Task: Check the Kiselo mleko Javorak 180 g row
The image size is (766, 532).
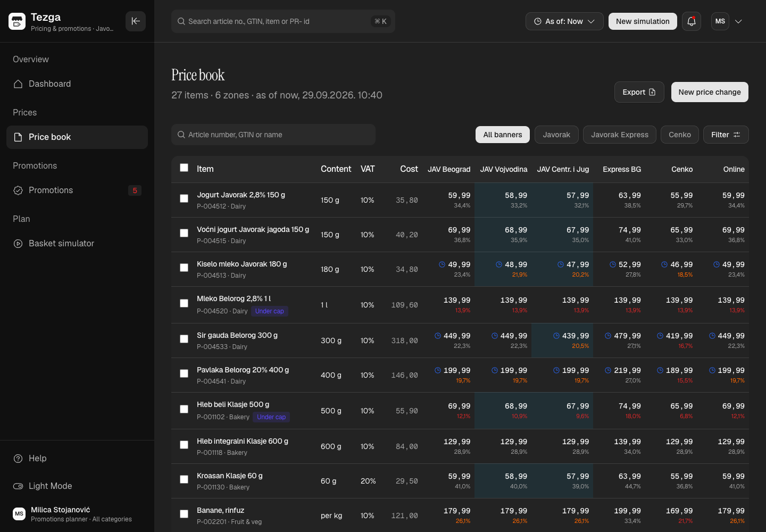Action: click(x=184, y=268)
